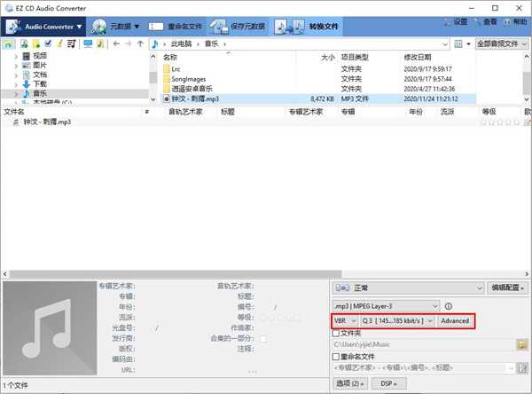Enable the 文件夹 checkbox
This screenshot has height=394, width=532.
(x=334, y=333)
